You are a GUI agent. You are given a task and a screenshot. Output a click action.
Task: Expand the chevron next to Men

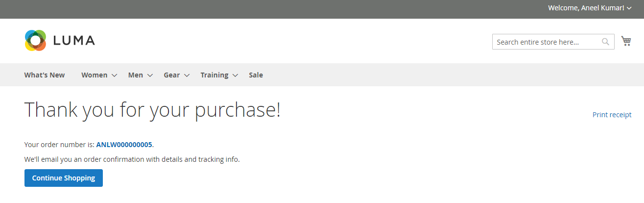[x=150, y=76]
